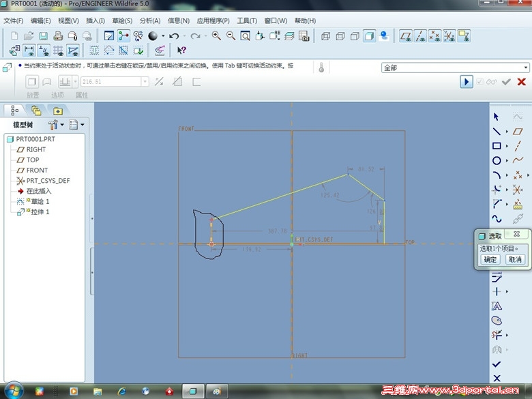Click the 确定 button in the 选取 dialog
Viewport: 532px width, 399px height.
(x=490, y=260)
